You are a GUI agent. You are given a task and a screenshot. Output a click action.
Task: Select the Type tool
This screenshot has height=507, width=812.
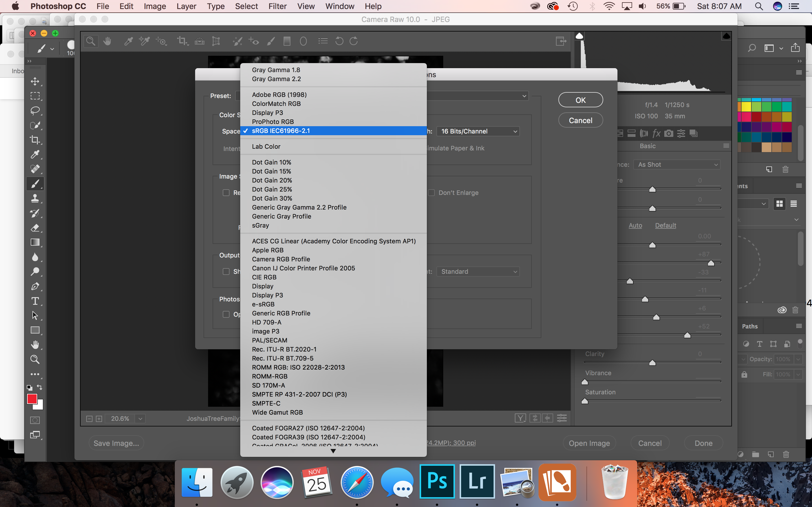35,301
